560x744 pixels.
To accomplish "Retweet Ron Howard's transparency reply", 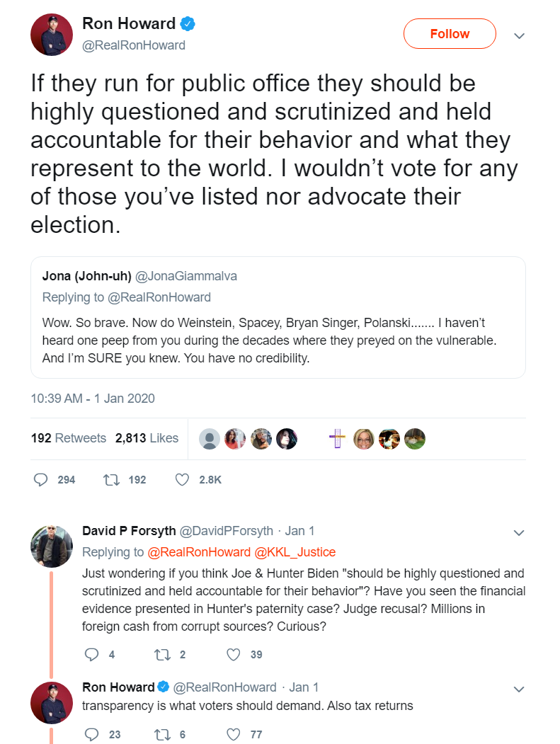I will point(161,734).
